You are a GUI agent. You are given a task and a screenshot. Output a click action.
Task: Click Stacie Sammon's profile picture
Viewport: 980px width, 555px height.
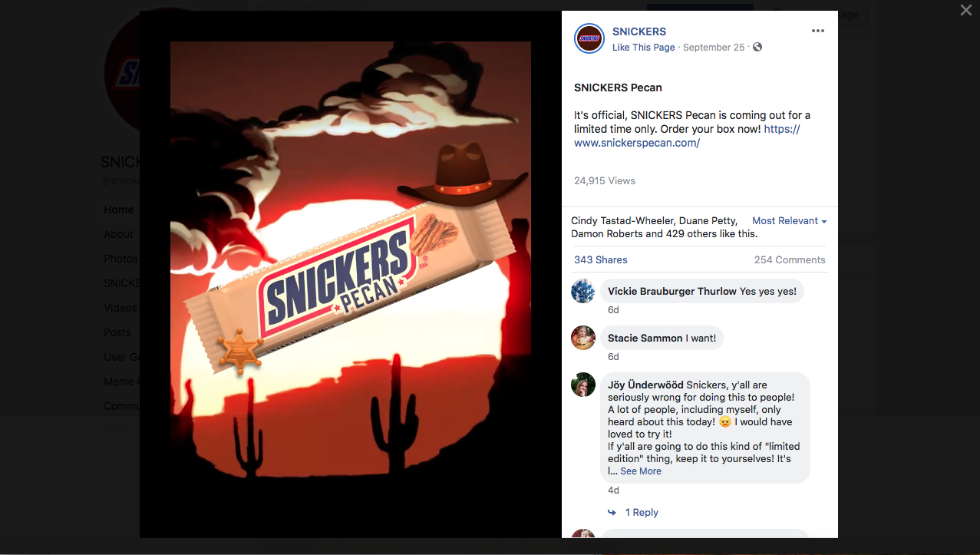pyautogui.click(x=582, y=338)
